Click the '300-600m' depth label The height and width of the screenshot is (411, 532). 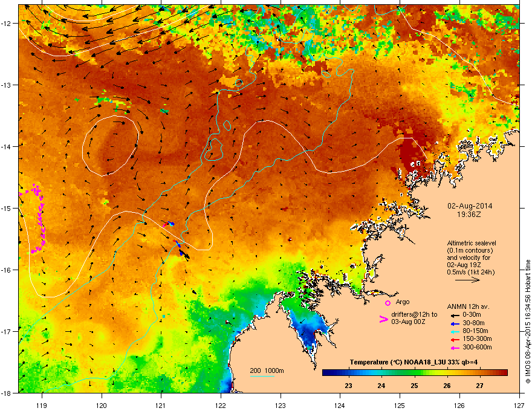point(477,347)
